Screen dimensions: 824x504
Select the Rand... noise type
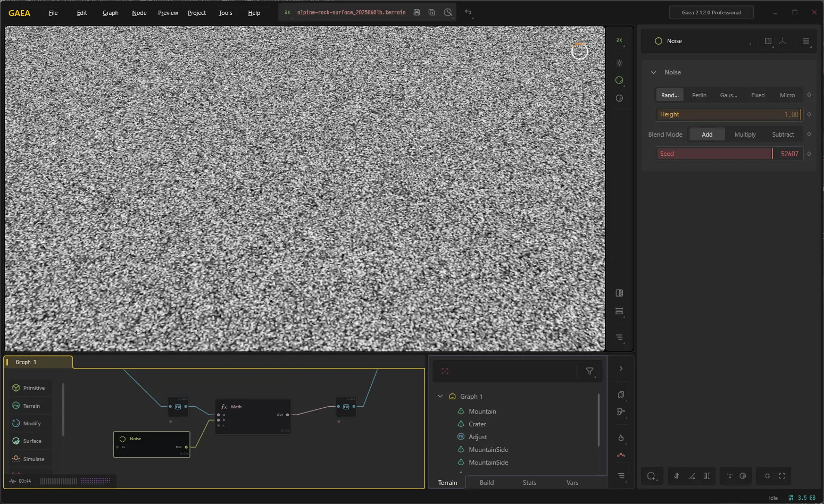coord(670,95)
